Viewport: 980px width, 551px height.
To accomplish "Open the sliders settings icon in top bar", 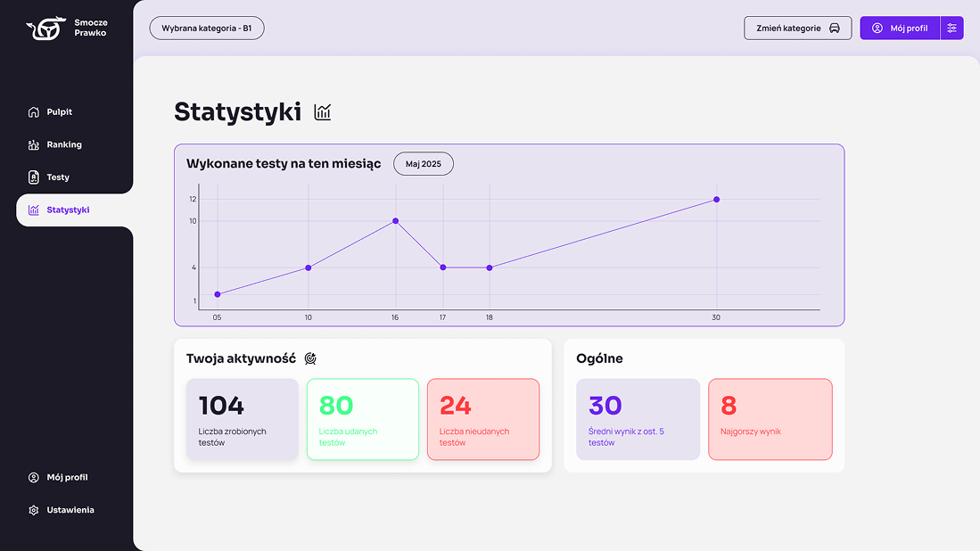I will [952, 29].
